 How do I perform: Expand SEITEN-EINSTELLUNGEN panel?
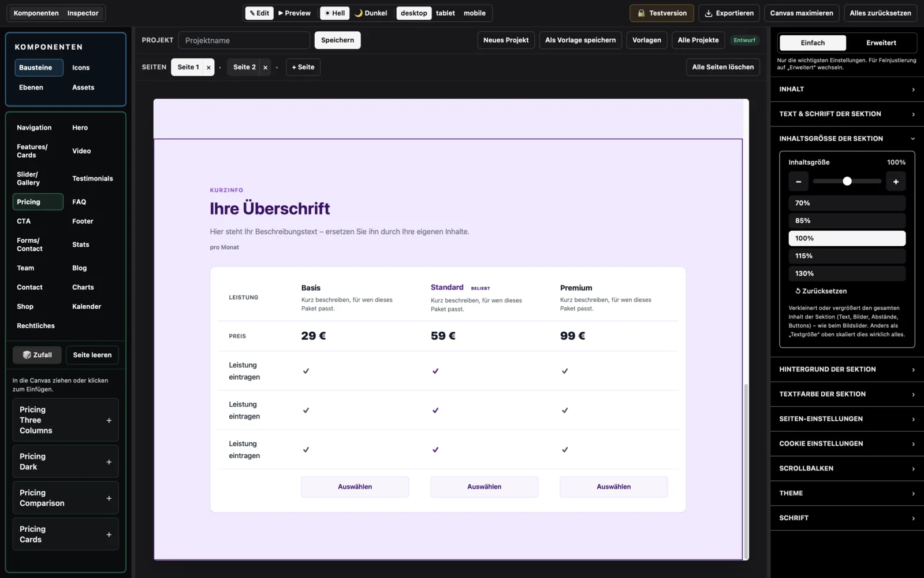pyautogui.click(x=847, y=419)
